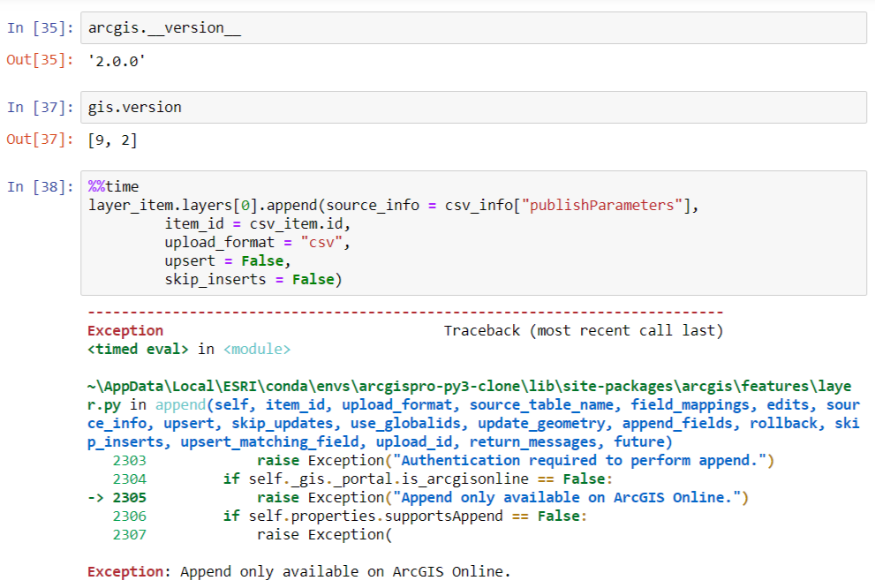This screenshot has width=875, height=588.
Task: Click the upsert = False line
Action: (x=228, y=261)
